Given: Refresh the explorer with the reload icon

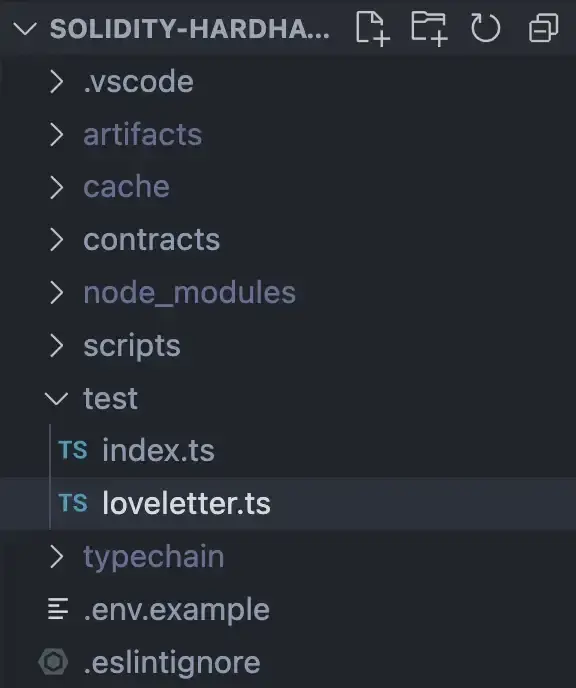Looking at the screenshot, I should [486, 28].
